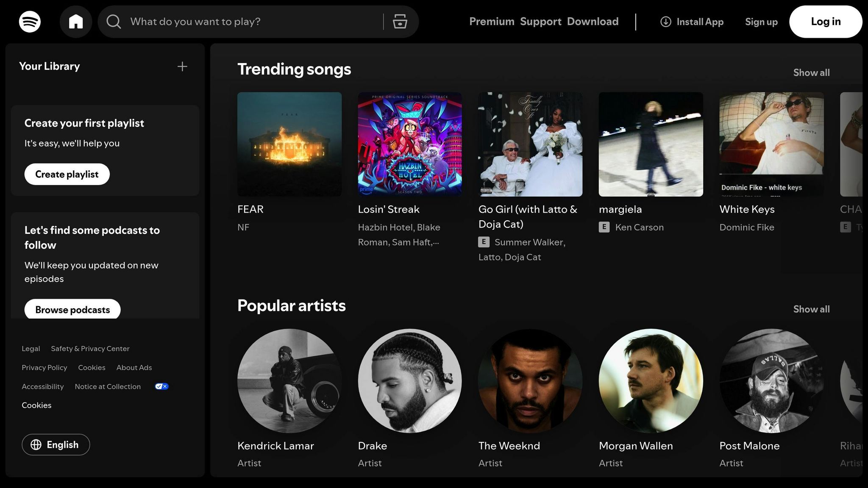Screen dimensions: 868x488
Task: Open the White Keys cover art
Action: (x=771, y=144)
